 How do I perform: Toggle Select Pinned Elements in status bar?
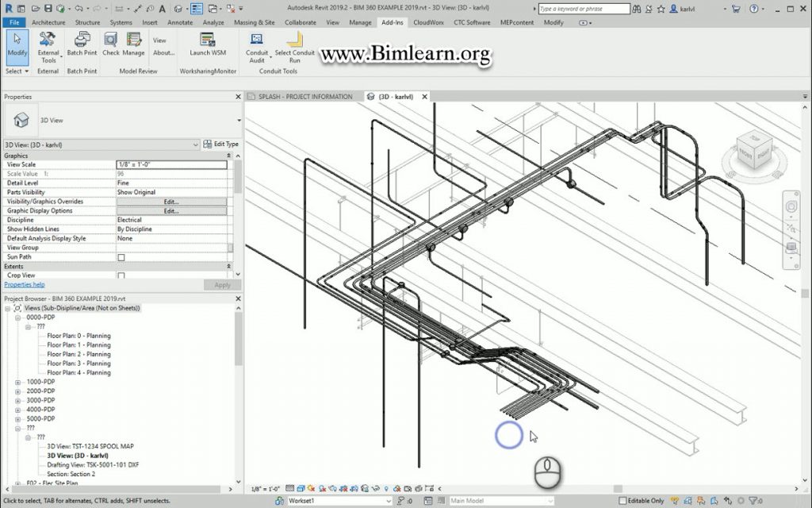[x=701, y=501]
